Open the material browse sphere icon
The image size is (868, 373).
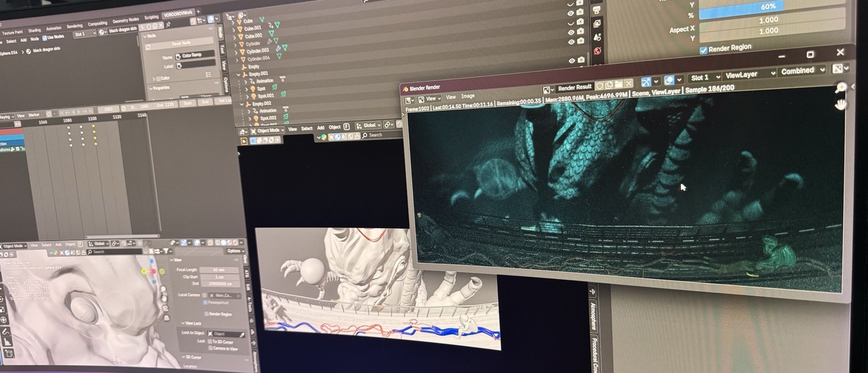(x=103, y=32)
